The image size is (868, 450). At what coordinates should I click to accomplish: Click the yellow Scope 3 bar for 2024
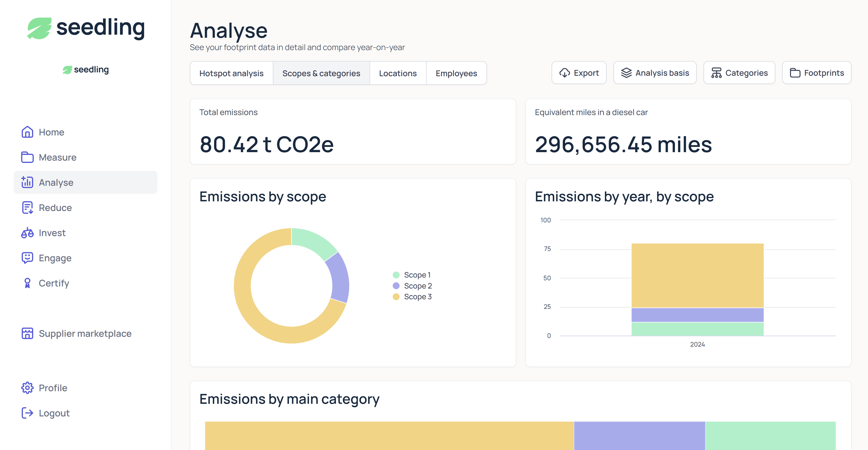click(697, 275)
